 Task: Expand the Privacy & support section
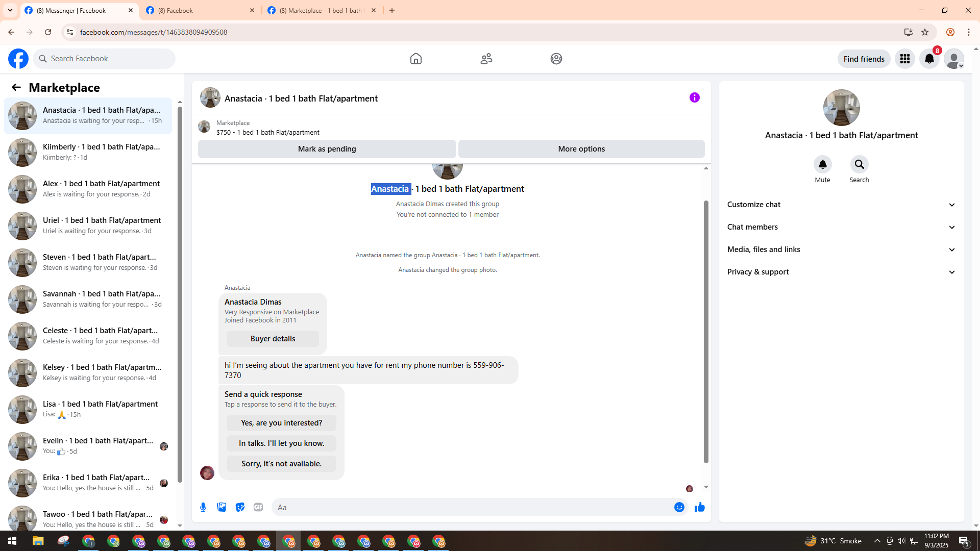[841, 272]
